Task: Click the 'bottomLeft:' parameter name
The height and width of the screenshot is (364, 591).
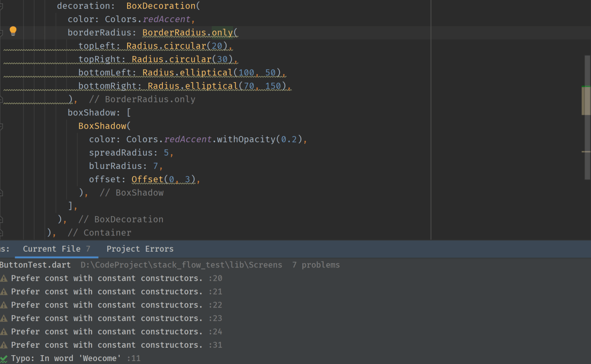Action: click(x=107, y=73)
